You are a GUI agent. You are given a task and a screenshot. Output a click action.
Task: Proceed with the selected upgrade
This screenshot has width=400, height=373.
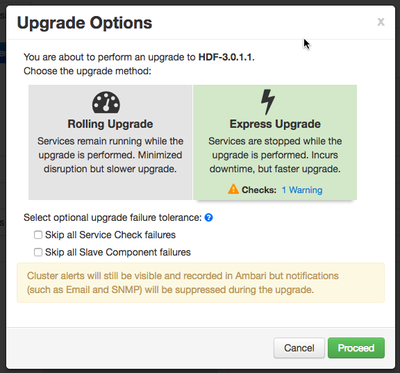[356, 348]
